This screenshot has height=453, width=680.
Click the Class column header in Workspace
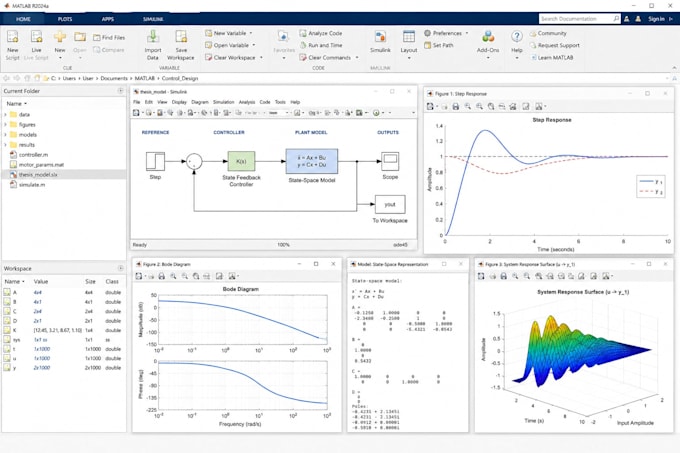[x=112, y=282]
